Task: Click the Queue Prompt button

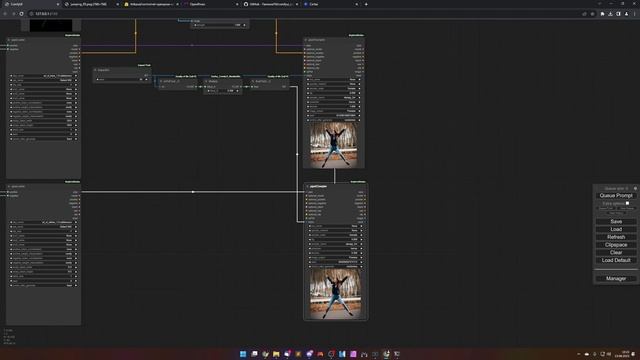Action: pos(616,196)
